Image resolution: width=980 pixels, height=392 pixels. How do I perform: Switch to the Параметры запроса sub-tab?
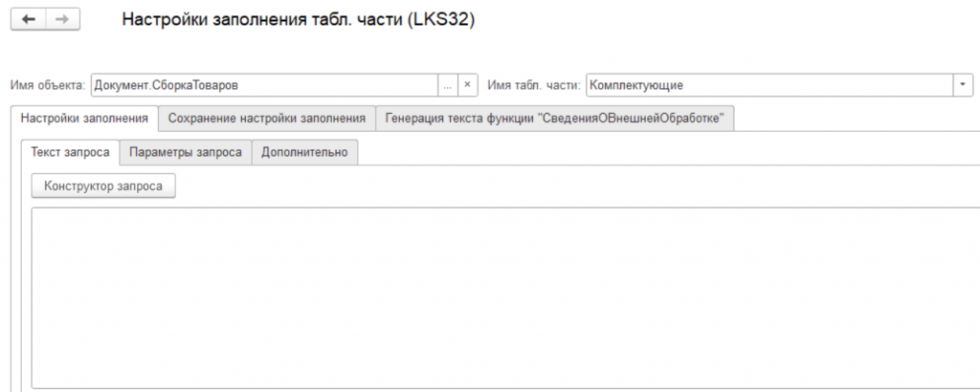[186, 152]
